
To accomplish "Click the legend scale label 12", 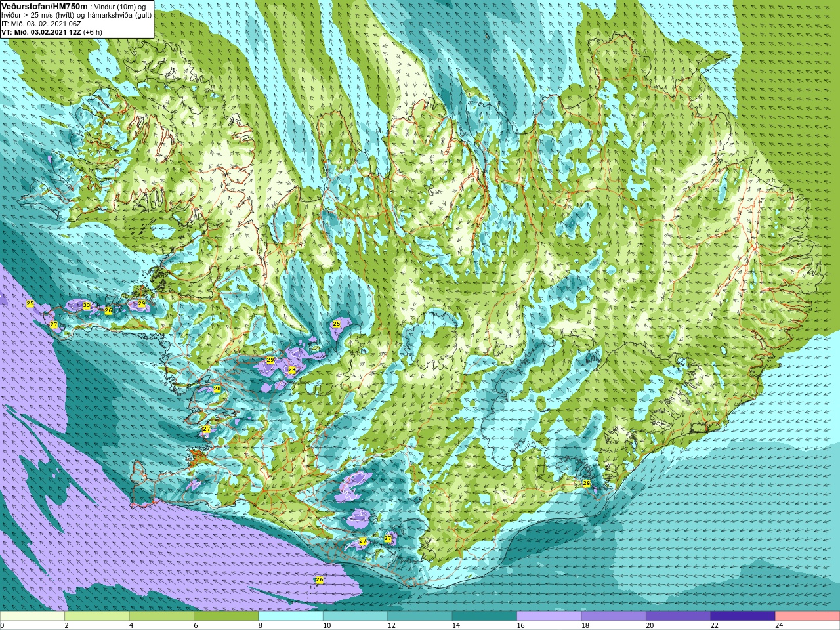I will pos(392,625).
